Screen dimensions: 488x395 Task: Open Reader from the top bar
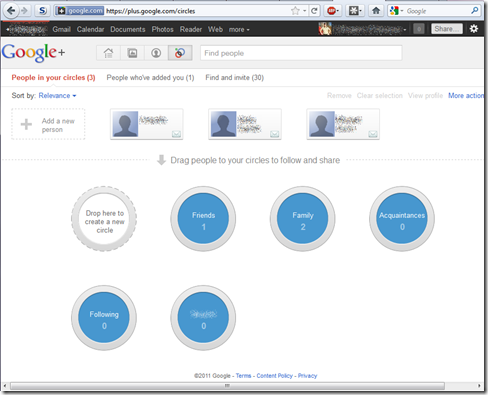point(191,29)
